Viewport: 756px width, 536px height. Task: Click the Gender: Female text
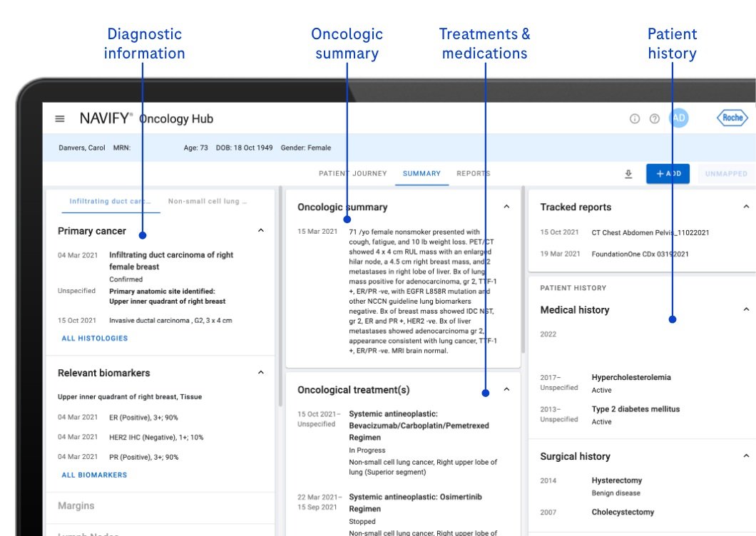(306, 148)
